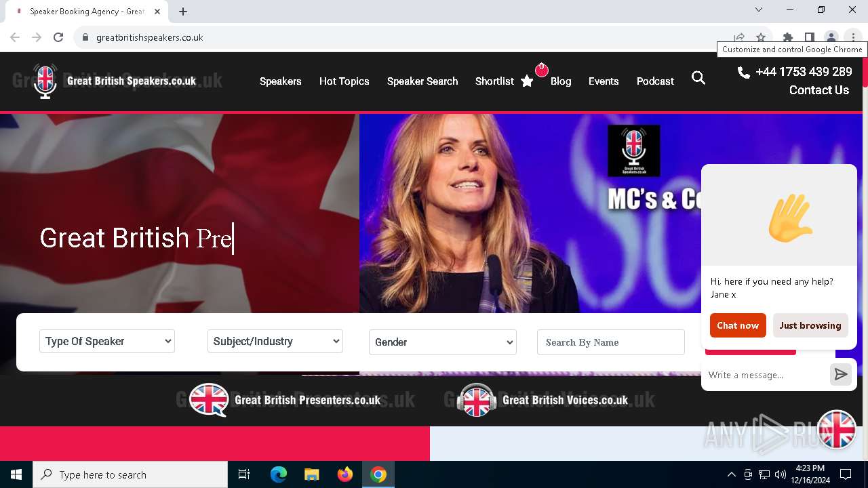Image resolution: width=868 pixels, height=488 pixels.
Task: Open the site search magnifier icon
Action: tap(698, 79)
